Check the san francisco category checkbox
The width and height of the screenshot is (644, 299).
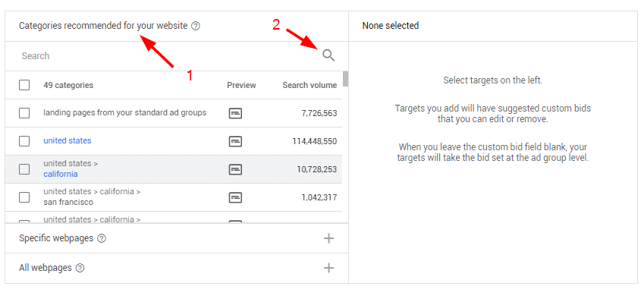coord(24,197)
